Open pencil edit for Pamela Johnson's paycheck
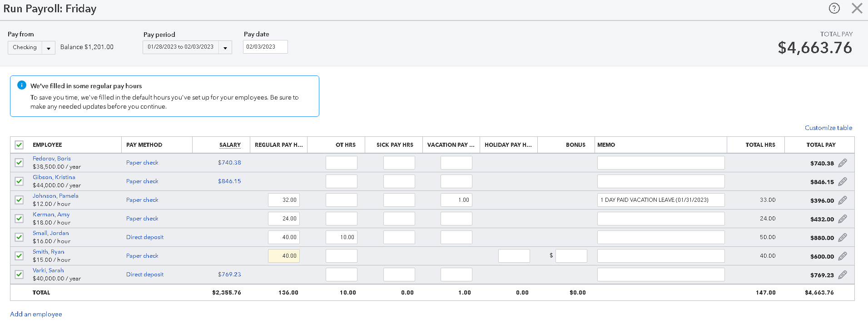This screenshot has height=325, width=868. coord(843,200)
